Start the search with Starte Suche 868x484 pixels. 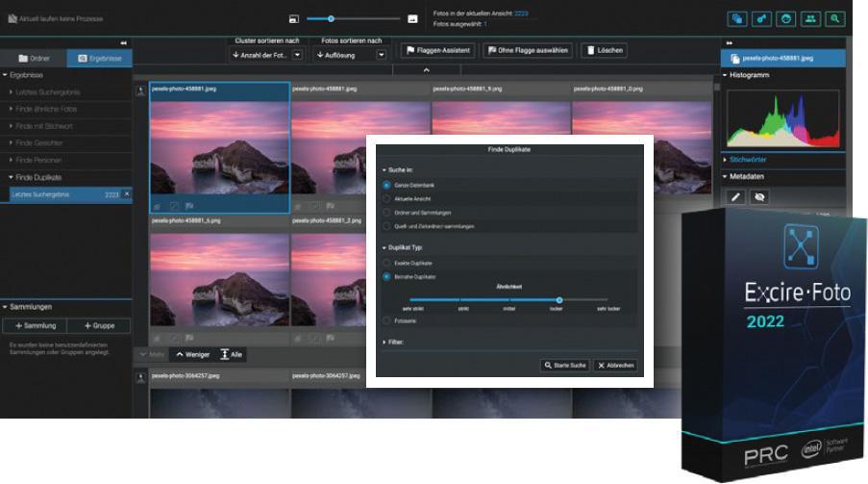click(564, 366)
